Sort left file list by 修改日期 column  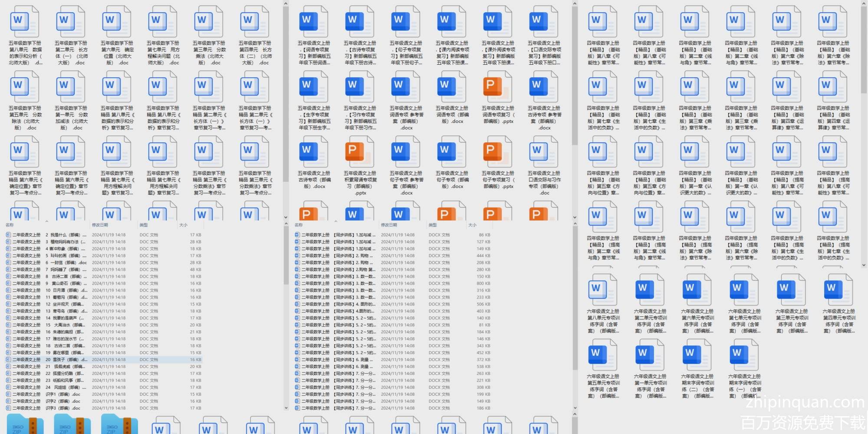click(100, 225)
